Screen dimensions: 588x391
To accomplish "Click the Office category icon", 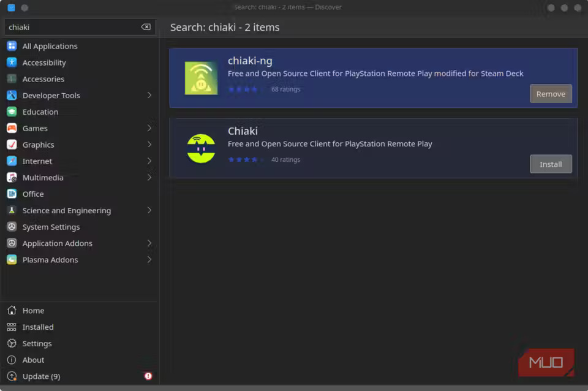I will (x=12, y=194).
